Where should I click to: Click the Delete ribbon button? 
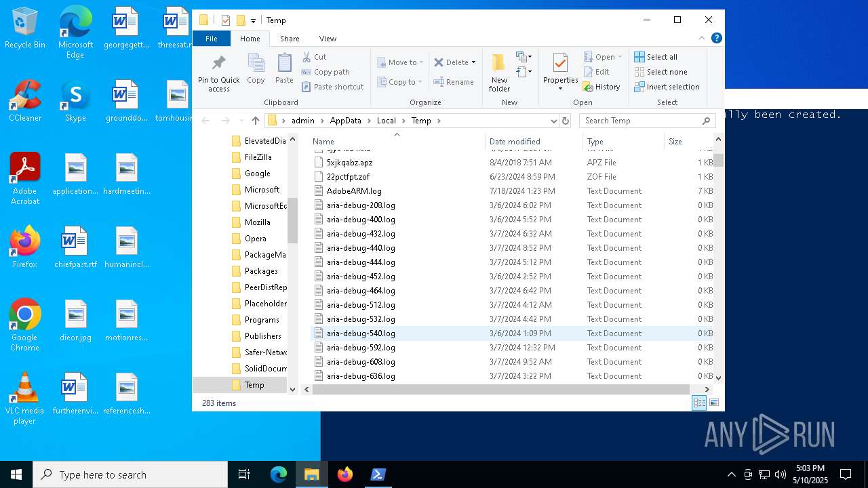click(451, 62)
